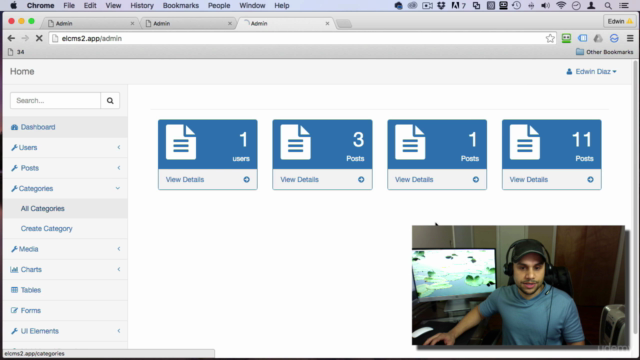640x360 pixels.
Task: Click the wrench icon beside Posts
Action: click(14, 168)
